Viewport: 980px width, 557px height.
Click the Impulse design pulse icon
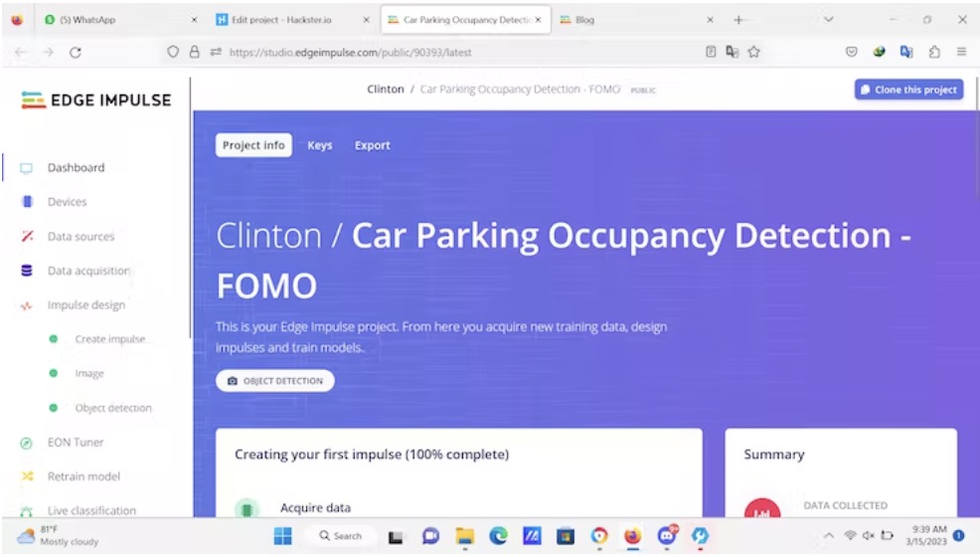click(x=27, y=306)
